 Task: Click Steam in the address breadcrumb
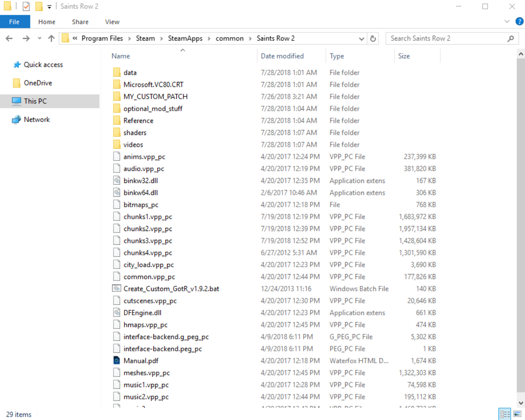(145, 38)
